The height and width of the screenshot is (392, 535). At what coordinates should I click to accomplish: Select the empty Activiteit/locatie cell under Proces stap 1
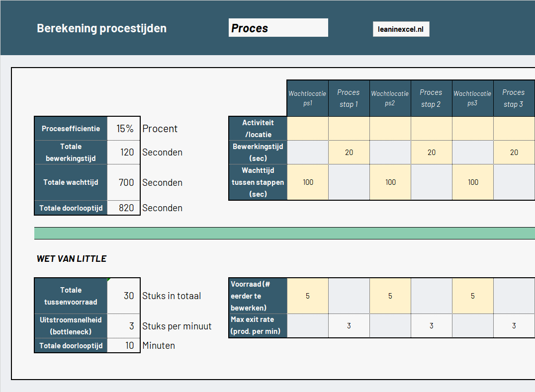point(349,128)
